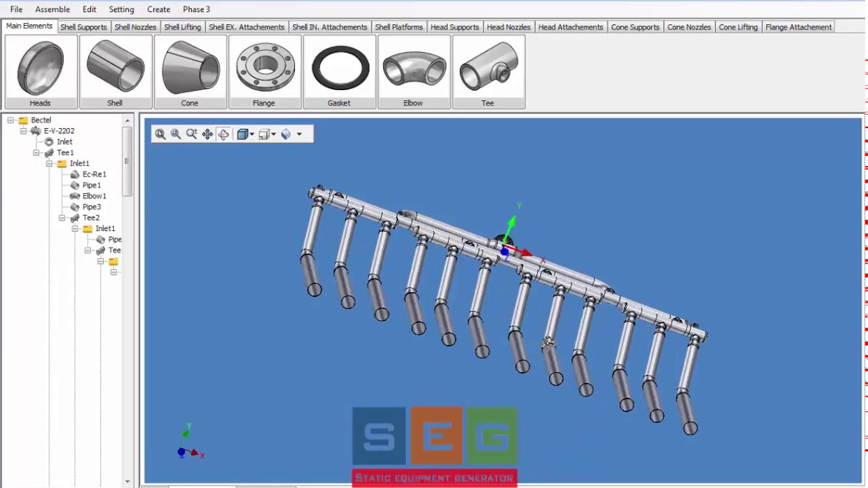Open the Setting menu
The width and height of the screenshot is (868, 488).
tap(121, 9)
